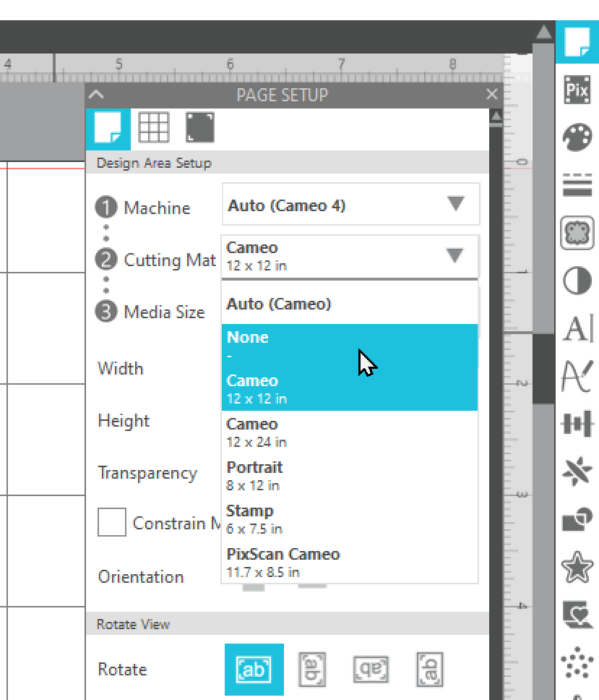Select normal ab rotate view
The height and width of the screenshot is (700, 599).
[x=254, y=669]
